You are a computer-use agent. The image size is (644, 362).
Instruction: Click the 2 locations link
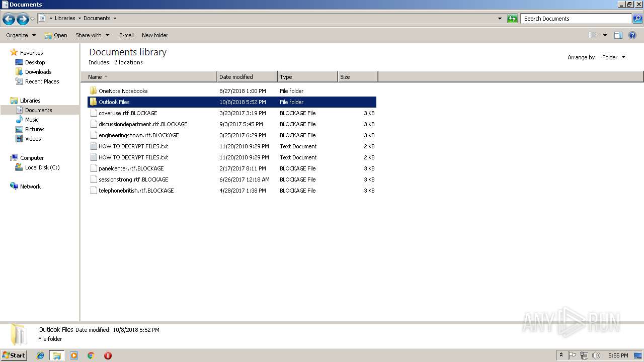[x=128, y=62]
